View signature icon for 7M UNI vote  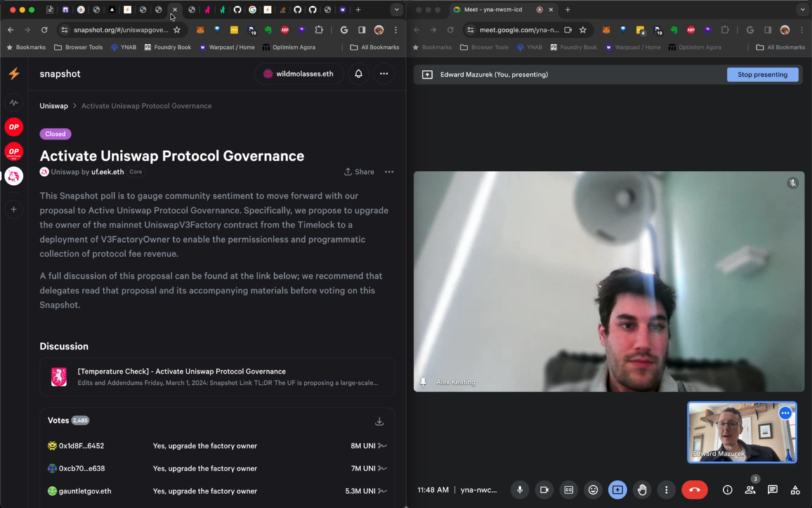click(383, 469)
